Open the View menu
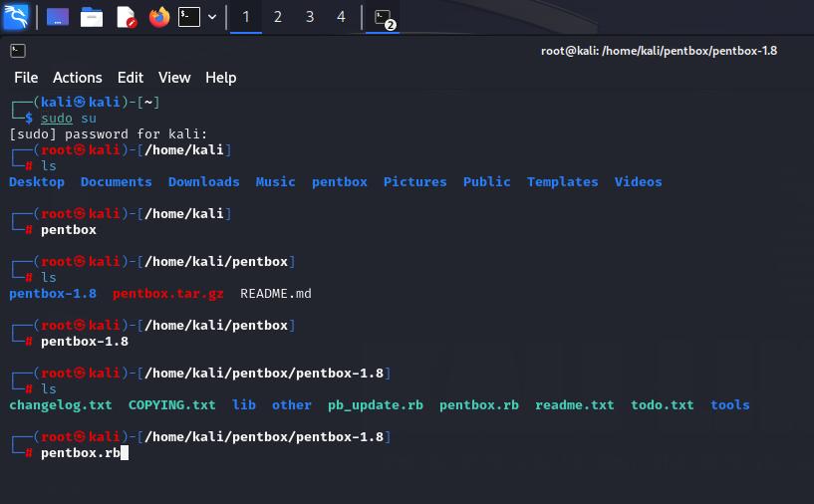The width and height of the screenshot is (814, 504). point(174,78)
